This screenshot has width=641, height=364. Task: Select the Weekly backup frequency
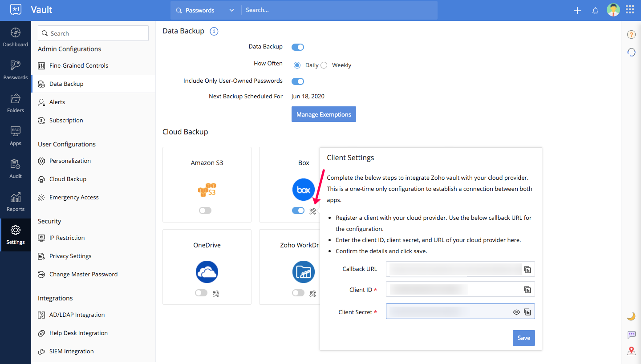click(324, 65)
